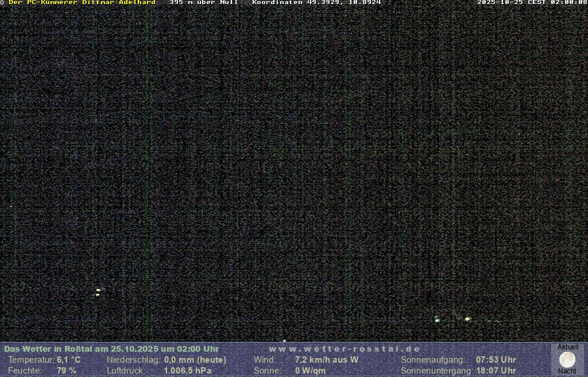Viewport: 588px width, 377px height.
Task: Click the www.wetter-rosstal.de website address
Action: coord(345,349)
